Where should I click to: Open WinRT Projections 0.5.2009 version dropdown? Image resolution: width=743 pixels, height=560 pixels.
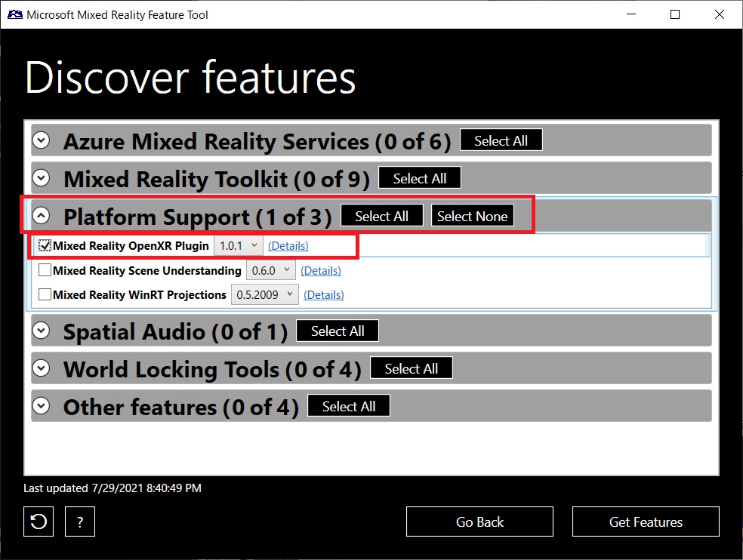coord(264,294)
